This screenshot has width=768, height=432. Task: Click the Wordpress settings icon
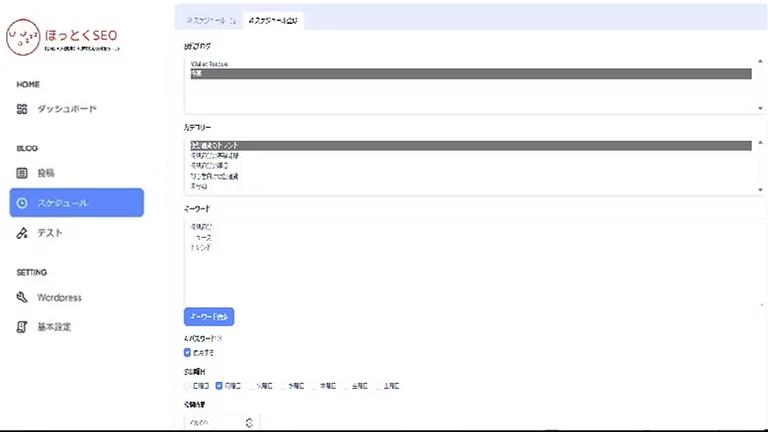coord(22,297)
